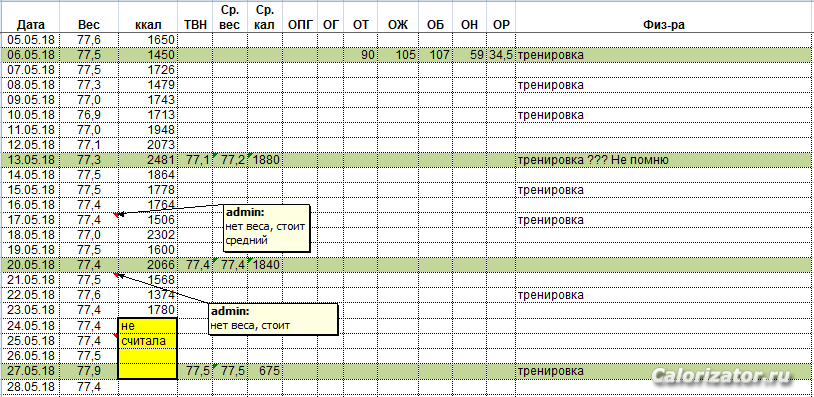
Task: Click the 'Дата' column header
Action: pyautogui.click(x=30, y=24)
